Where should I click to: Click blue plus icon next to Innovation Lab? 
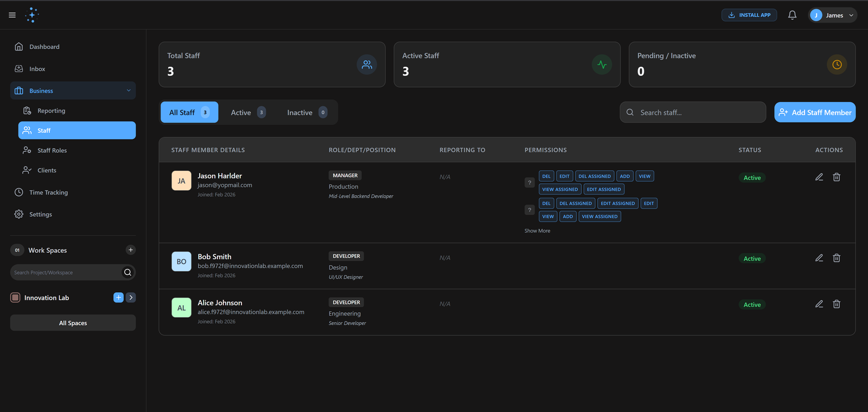coord(118,298)
